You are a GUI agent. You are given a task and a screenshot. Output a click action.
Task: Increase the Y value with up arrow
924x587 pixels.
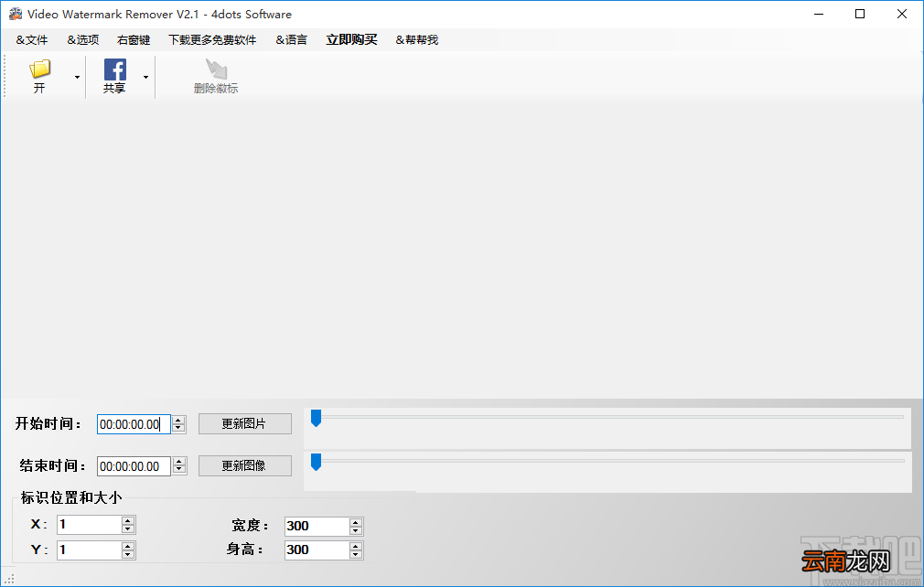tap(128, 547)
